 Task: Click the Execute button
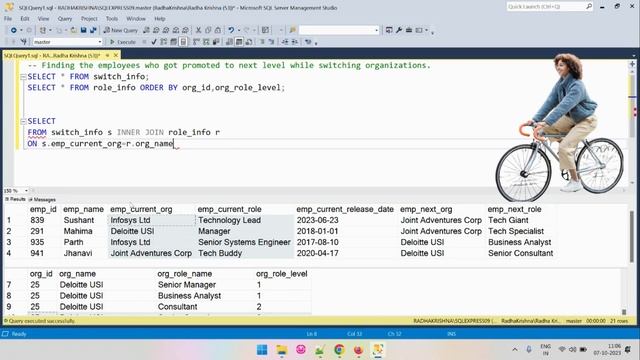(x=122, y=42)
